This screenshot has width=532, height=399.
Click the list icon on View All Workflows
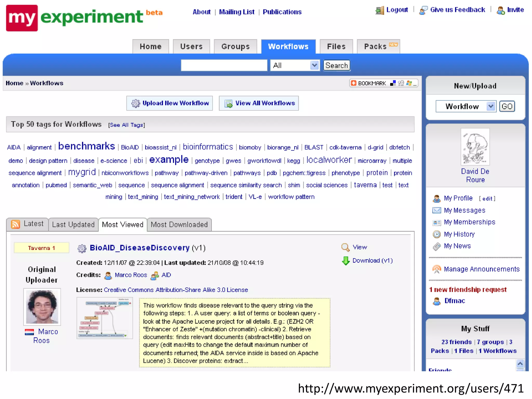point(228,103)
